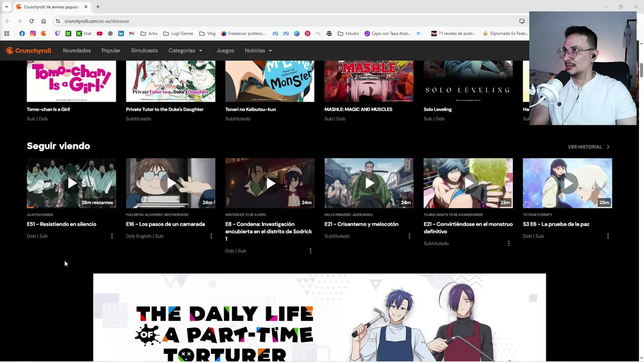Go to Novedades in the navbar
644x362 pixels.
(77, 50)
